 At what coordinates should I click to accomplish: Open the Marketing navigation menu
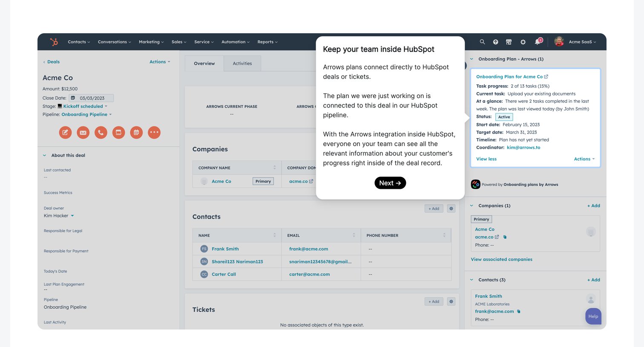pyautogui.click(x=151, y=42)
